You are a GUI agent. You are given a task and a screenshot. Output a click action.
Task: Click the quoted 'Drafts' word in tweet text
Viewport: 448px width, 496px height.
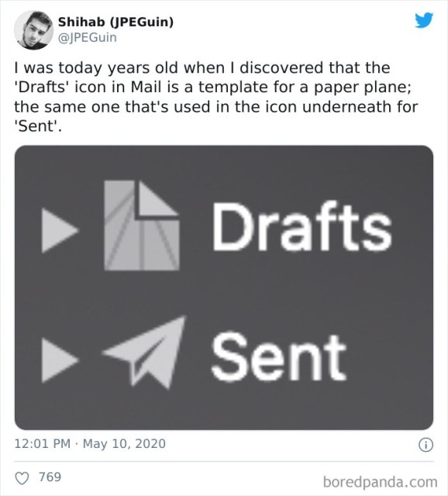coord(41,87)
